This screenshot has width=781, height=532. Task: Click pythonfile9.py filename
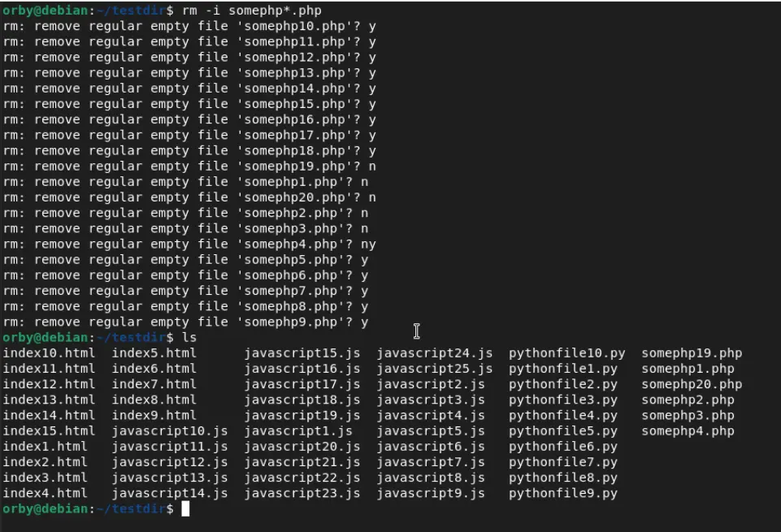click(563, 493)
